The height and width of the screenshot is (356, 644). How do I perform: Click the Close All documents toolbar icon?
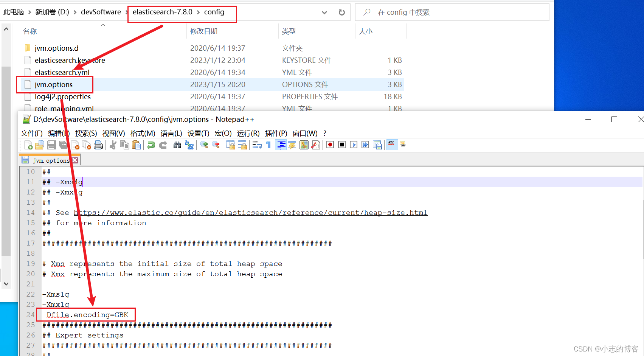87,145
